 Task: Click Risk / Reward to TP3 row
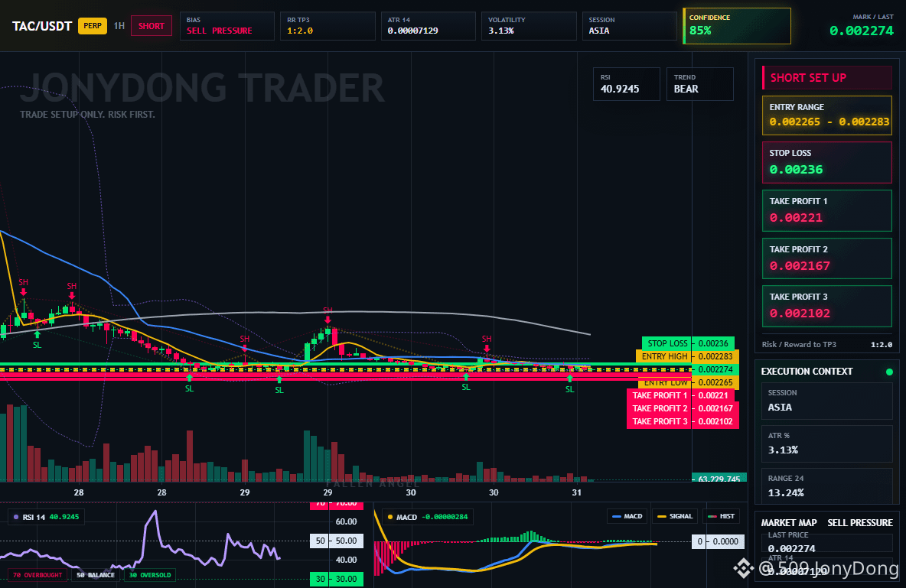827,344
